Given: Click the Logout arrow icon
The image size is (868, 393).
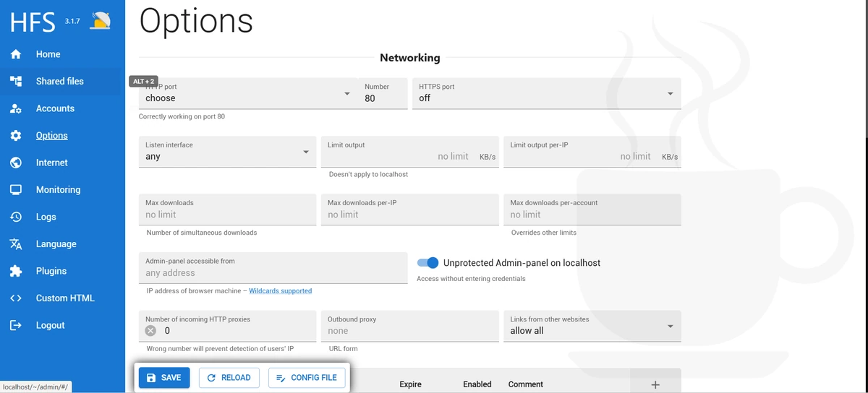Looking at the screenshot, I should 16,325.
